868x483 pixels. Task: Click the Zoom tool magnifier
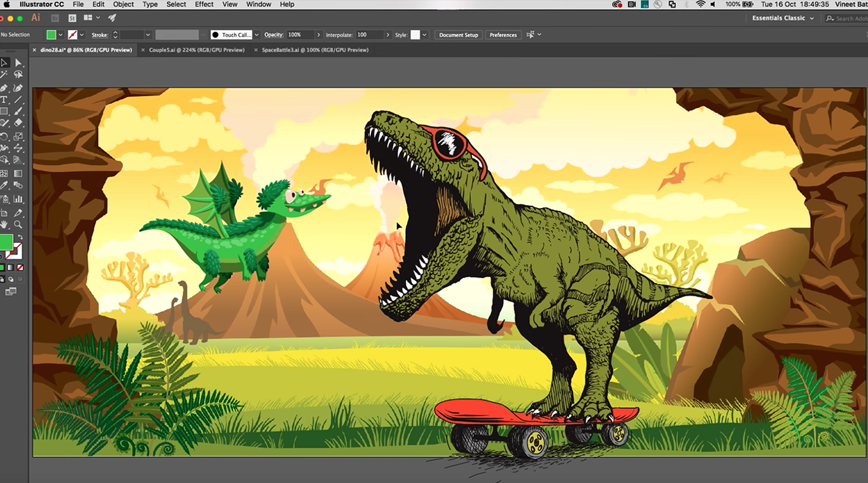point(19,225)
